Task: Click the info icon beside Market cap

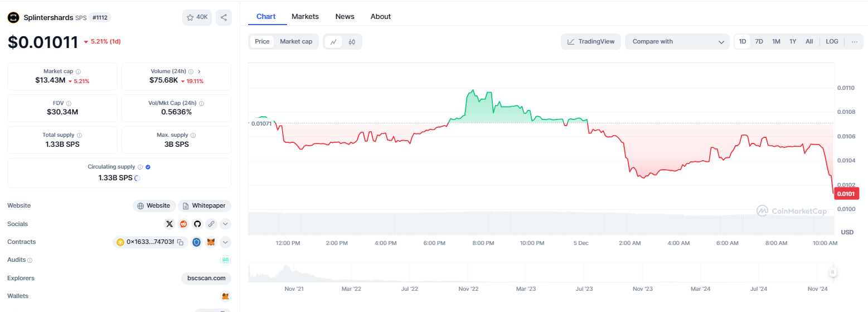Action: pyautogui.click(x=78, y=71)
